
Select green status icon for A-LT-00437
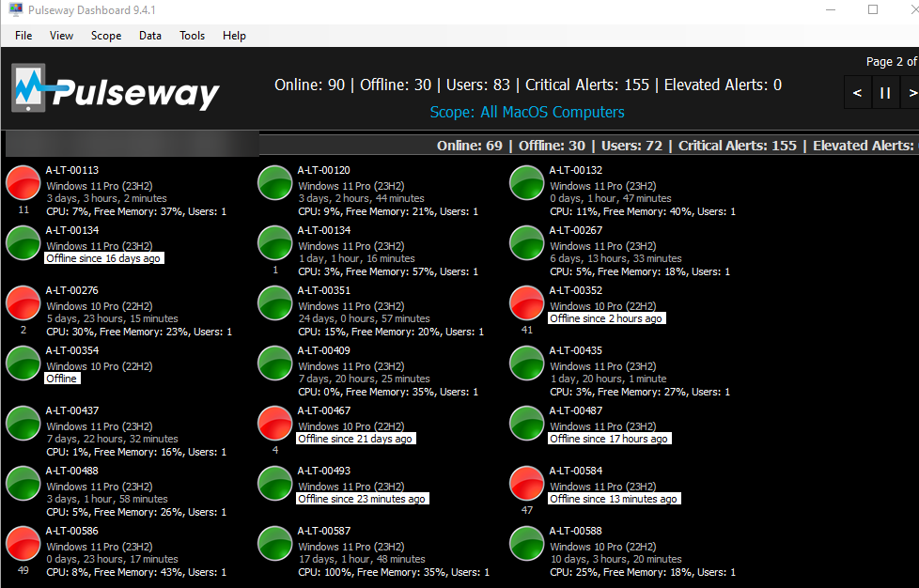point(23,423)
